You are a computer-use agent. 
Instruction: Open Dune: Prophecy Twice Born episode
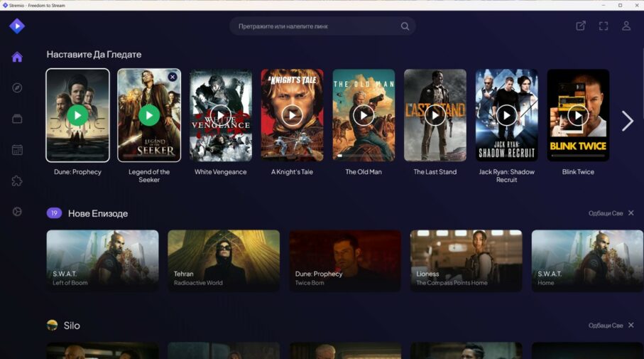click(x=345, y=261)
